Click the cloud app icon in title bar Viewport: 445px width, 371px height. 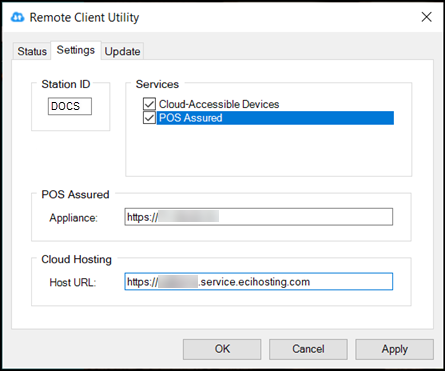(18, 17)
